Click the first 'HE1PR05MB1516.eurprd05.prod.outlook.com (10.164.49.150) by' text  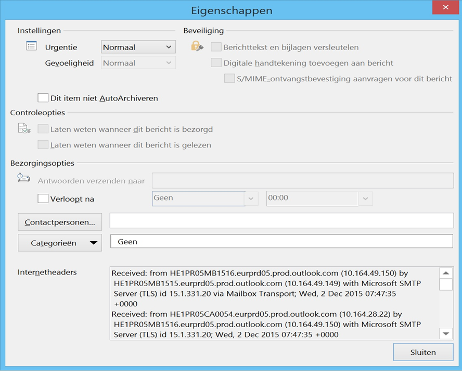289,273
